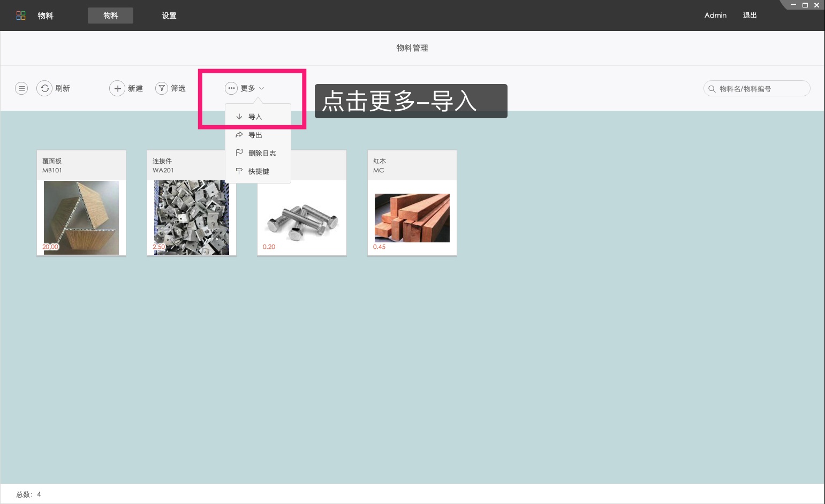Focus the 物料名/物料编号 search field
Screen dimensions: 825x504
pos(760,89)
